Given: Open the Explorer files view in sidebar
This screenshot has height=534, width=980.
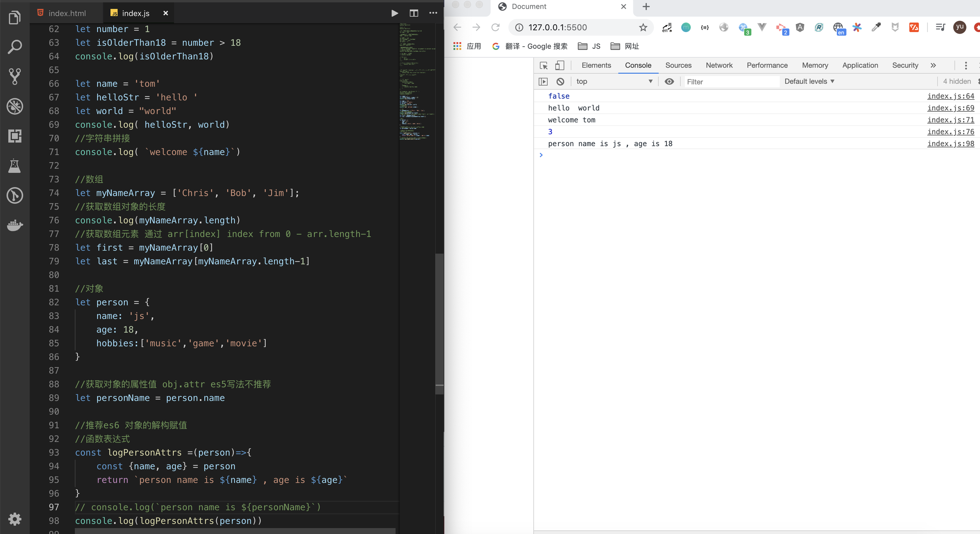Looking at the screenshot, I should 15,17.
